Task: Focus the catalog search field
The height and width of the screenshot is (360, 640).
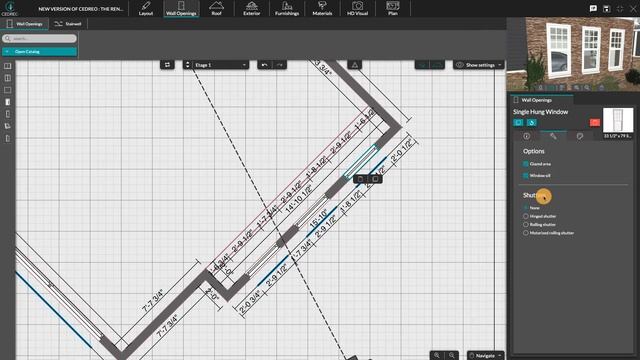Action: pyautogui.click(x=39, y=38)
